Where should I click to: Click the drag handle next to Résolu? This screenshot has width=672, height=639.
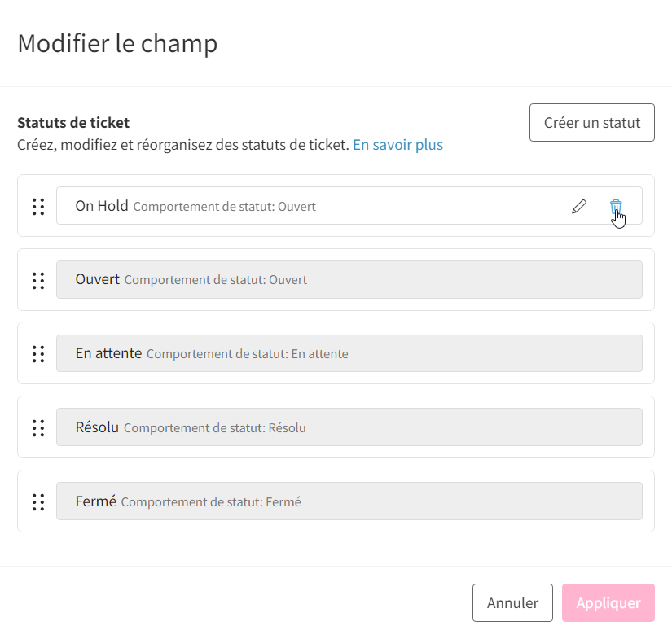38,428
